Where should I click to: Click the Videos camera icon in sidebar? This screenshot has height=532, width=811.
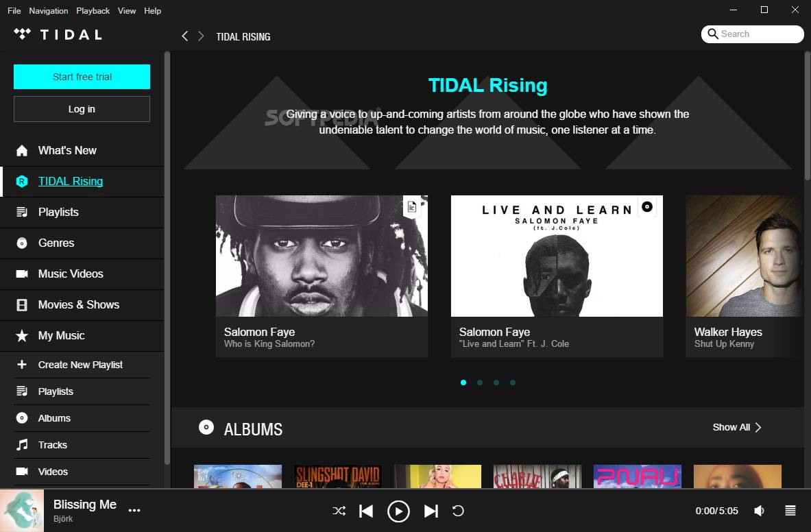22,472
